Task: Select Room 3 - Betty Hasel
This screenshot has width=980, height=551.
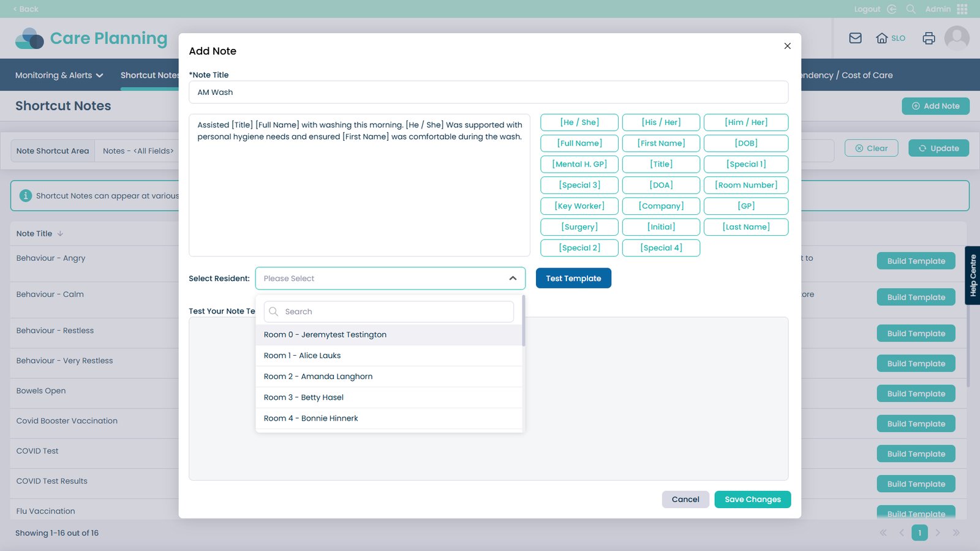Action: tap(389, 397)
